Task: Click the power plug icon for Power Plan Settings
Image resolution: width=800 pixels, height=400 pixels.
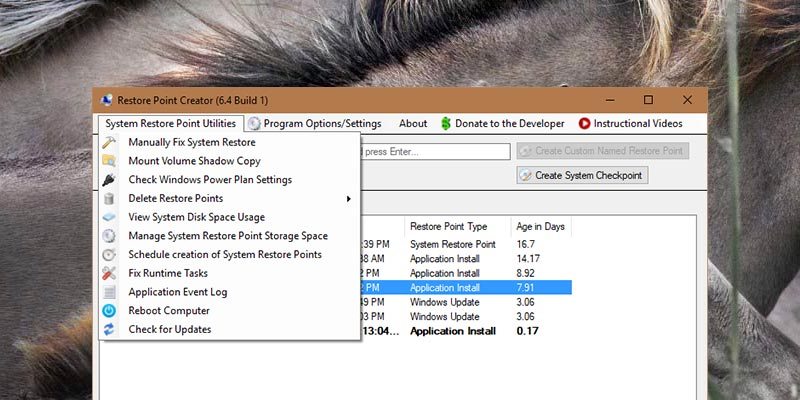Action: point(109,180)
